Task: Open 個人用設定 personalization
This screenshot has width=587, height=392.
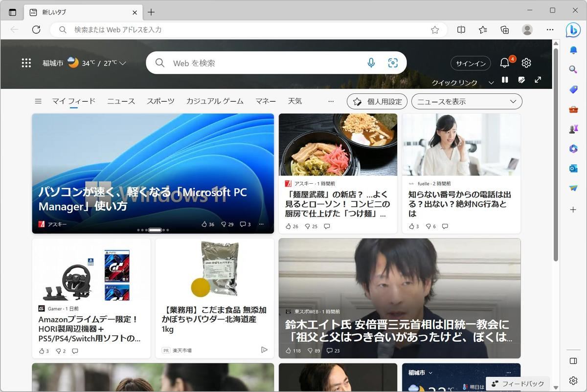Action: coord(377,101)
